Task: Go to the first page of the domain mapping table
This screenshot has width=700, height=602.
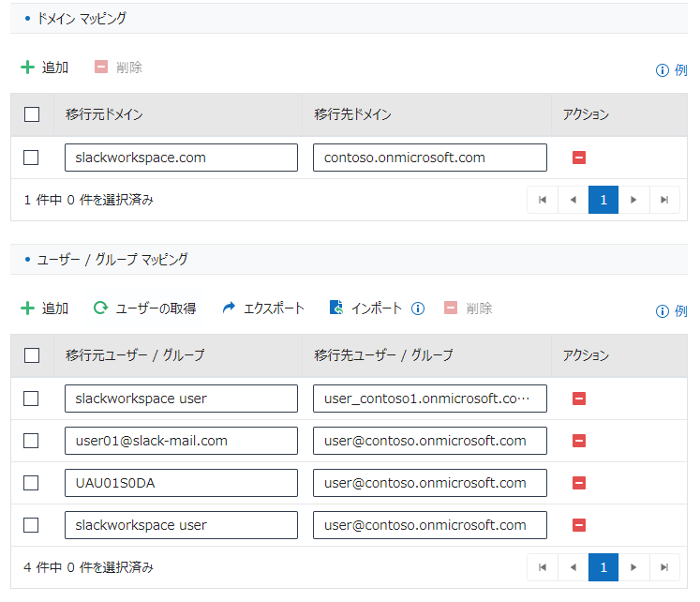Action: point(543,200)
